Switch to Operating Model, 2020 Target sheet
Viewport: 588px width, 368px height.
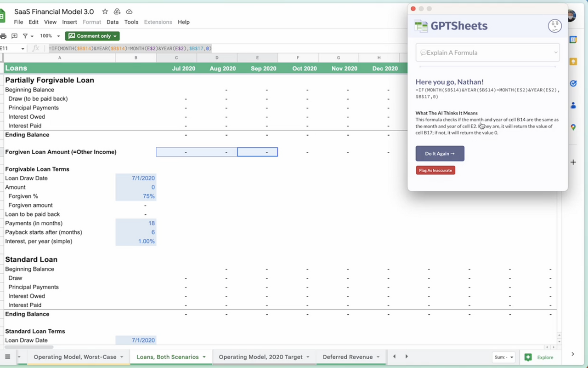tap(261, 357)
